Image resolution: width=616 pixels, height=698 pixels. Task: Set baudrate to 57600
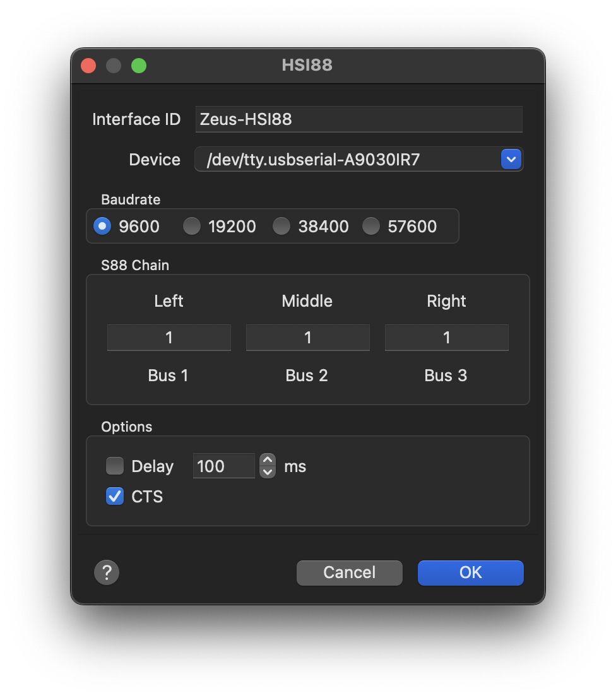pos(371,226)
